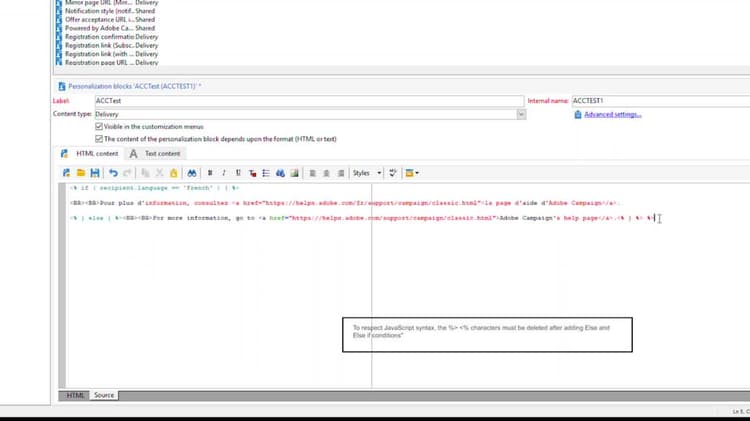Viewport: 750px width, 421px height.
Task: Switch to the HTML view tab
Action: (75, 395)
